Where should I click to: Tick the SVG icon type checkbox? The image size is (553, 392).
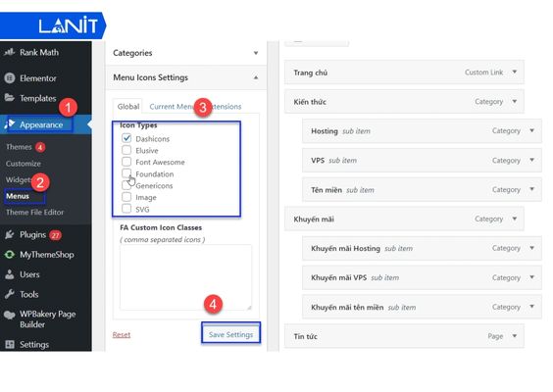pyautogui.click(x=126, y=209)
